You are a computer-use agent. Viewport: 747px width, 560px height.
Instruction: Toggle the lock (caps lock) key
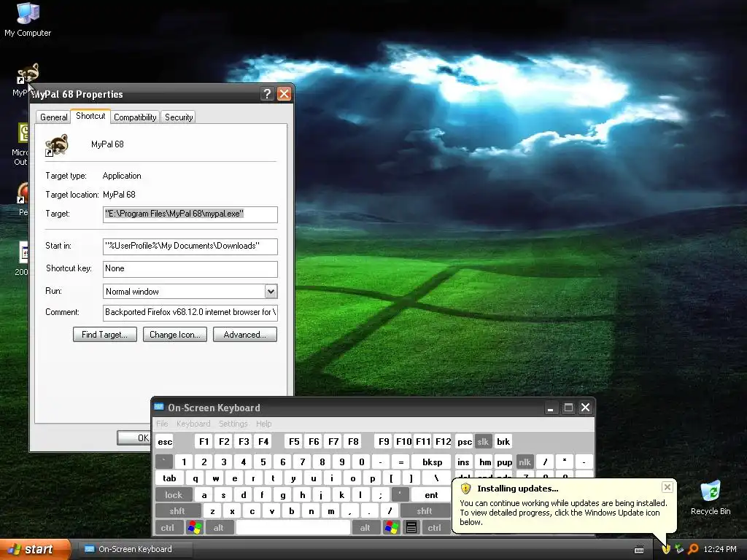pos(174,495)
